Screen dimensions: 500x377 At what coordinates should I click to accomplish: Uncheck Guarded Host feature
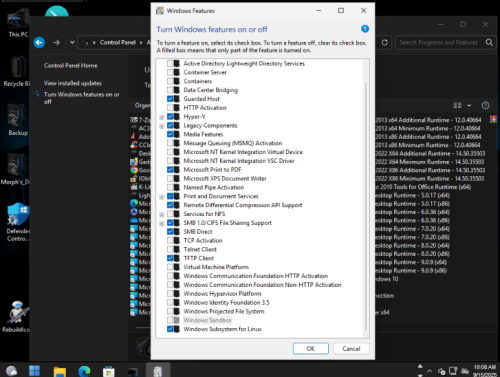[170, 99]
